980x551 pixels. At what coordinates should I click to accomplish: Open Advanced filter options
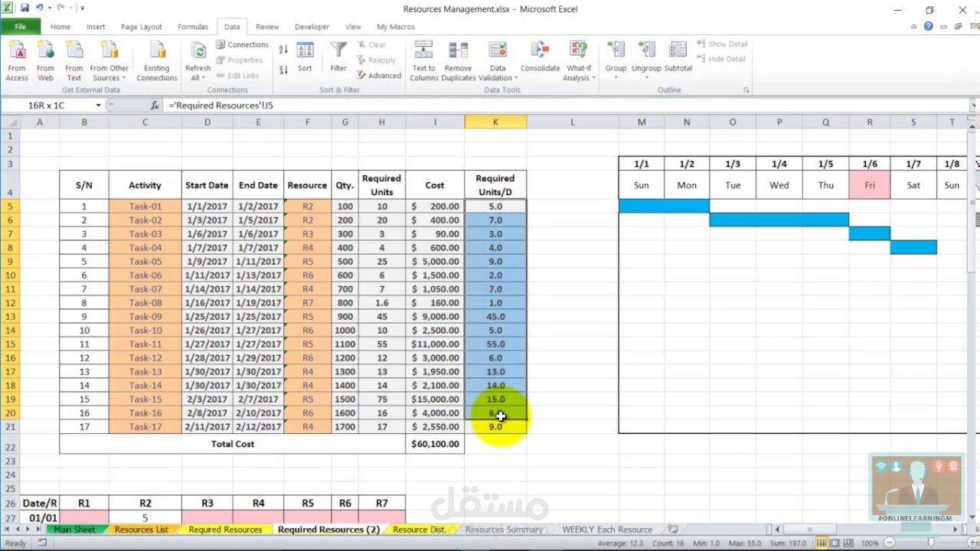coord(379,75)
